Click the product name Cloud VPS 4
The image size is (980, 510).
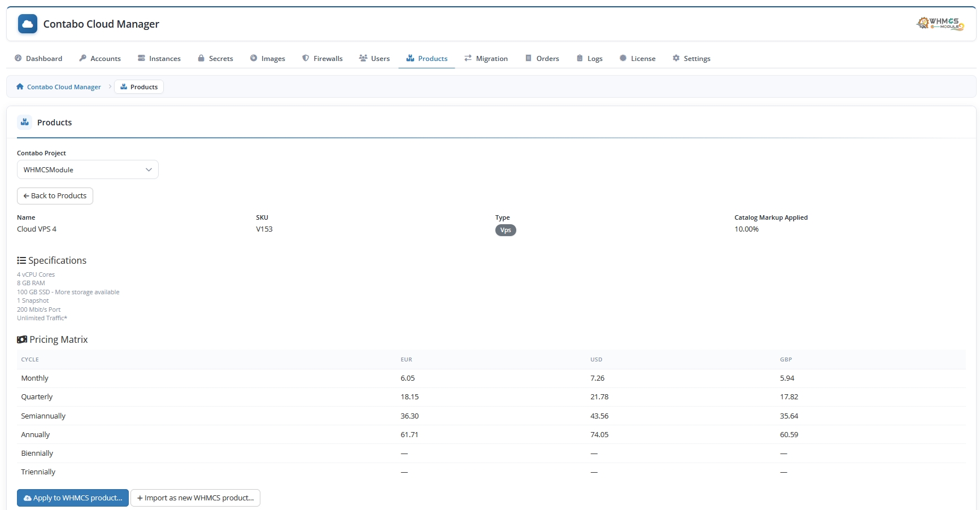(37, 229)
